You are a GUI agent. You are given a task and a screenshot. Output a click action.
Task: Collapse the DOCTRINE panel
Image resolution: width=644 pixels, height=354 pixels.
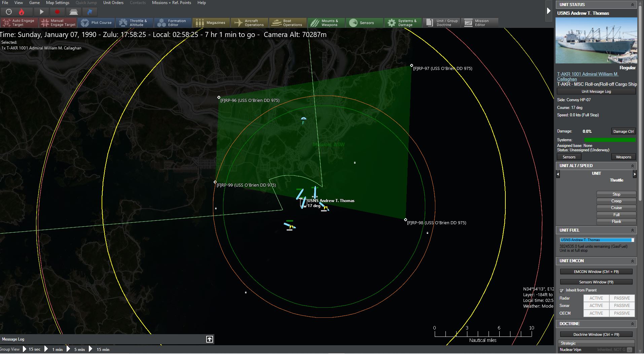point(632,324)
